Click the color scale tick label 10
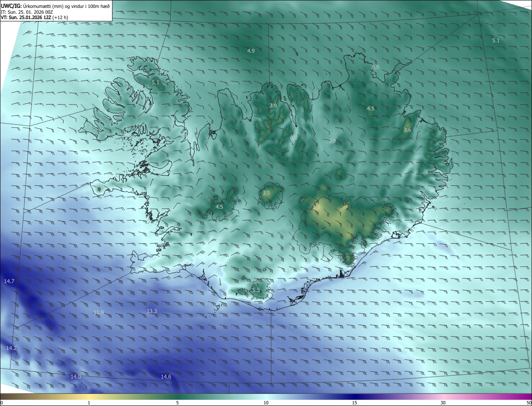The width and height of the screenshot is (532, 406). tap(266, 403)
